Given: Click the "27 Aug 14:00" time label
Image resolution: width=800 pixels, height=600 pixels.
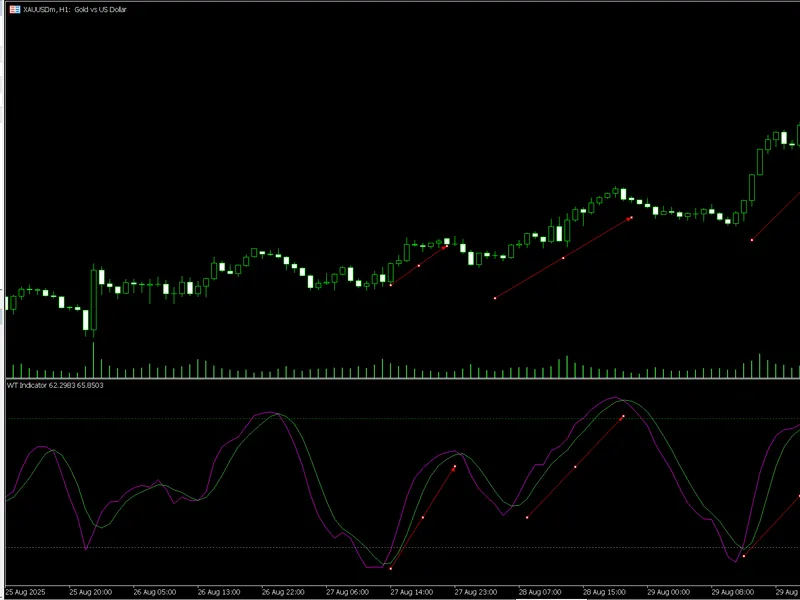Looking at the screenshot, I should click(x=412, y=592).
